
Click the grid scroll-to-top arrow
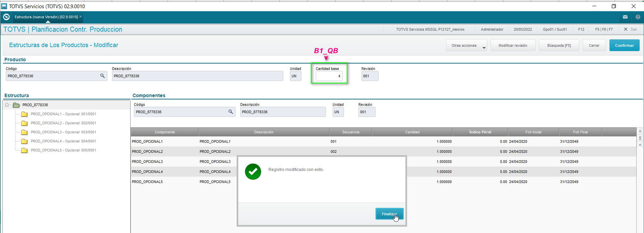pyautogui.click(x=640, y=131)
